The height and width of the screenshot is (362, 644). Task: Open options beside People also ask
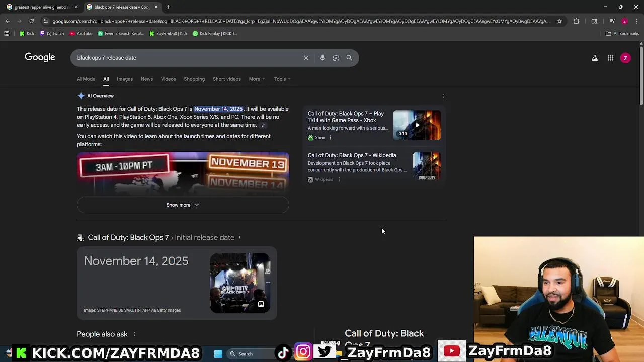click(134, 334)
